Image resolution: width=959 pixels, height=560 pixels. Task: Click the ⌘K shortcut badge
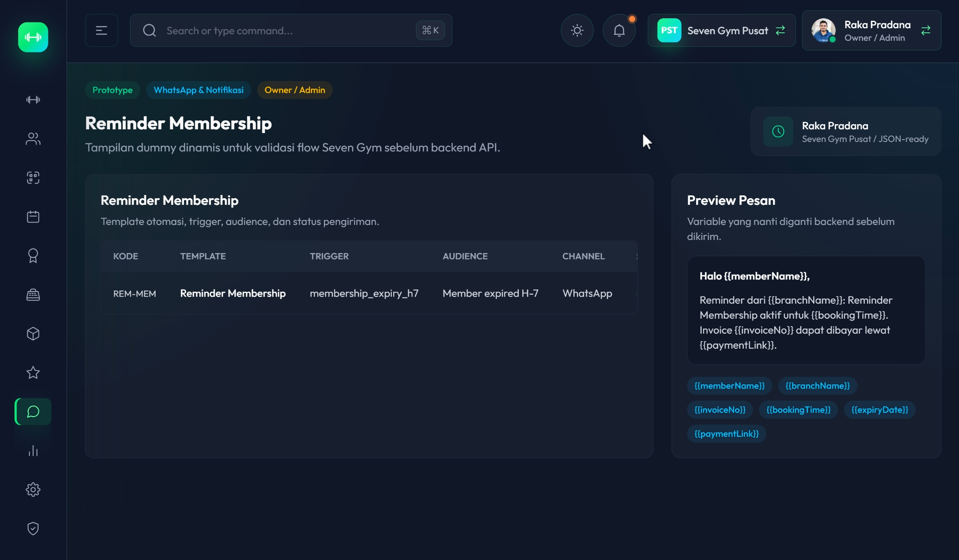pyautogui.click(x=430, y=30)
